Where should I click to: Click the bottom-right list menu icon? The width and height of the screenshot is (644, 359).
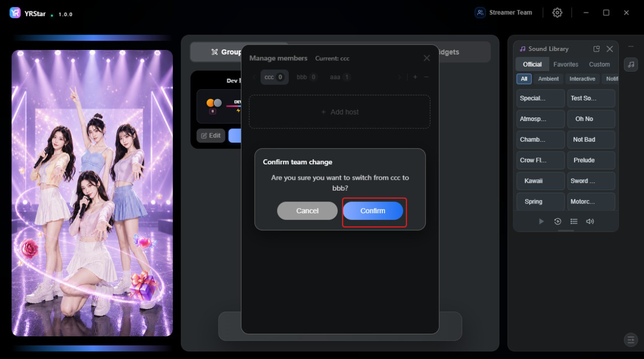tap(631, 340)
